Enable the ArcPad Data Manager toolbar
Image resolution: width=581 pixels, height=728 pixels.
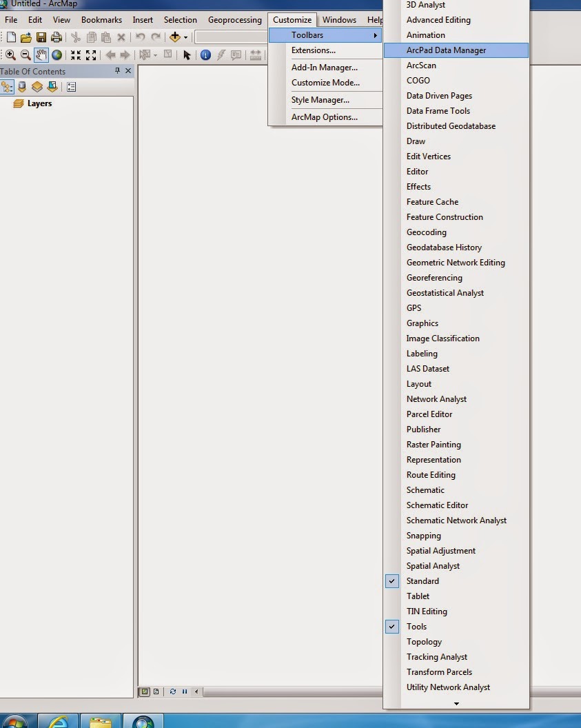pyautogui.click(x=456, y=50)
